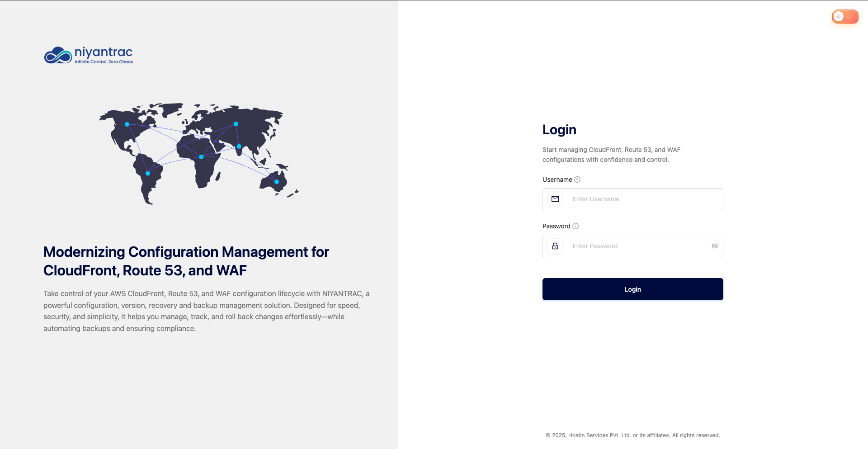Click the South America node on map

coord(148,173)
